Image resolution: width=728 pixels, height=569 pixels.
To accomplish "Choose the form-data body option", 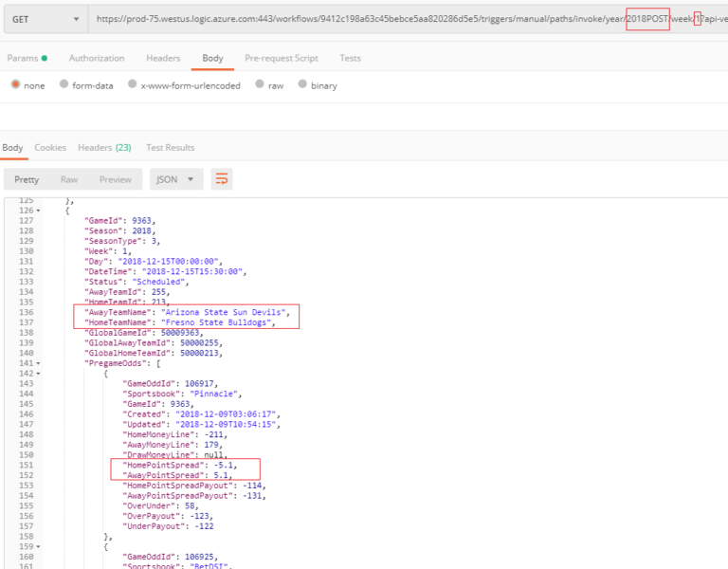I will pyautogui.click(x=64, y=84).
